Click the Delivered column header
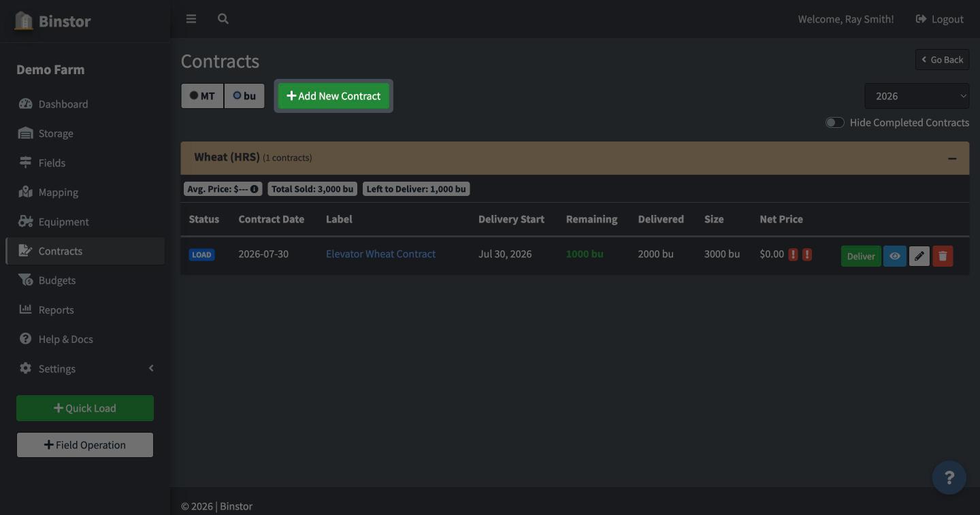 (x=661, y=219)
